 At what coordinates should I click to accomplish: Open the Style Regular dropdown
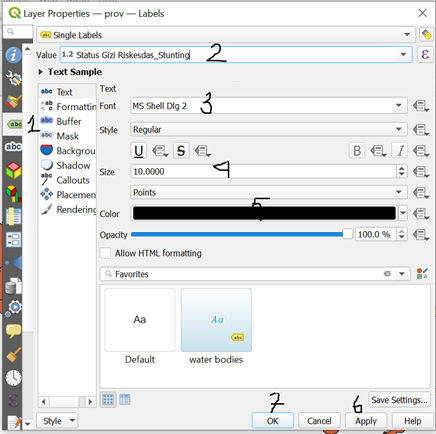point(269,129)
